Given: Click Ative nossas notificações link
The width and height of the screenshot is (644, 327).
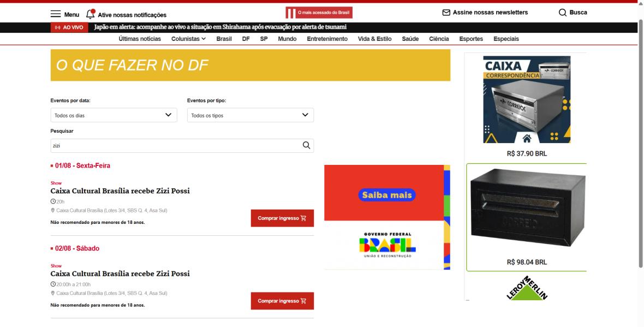Looking at the screenshot, I should tap(132, 15).
